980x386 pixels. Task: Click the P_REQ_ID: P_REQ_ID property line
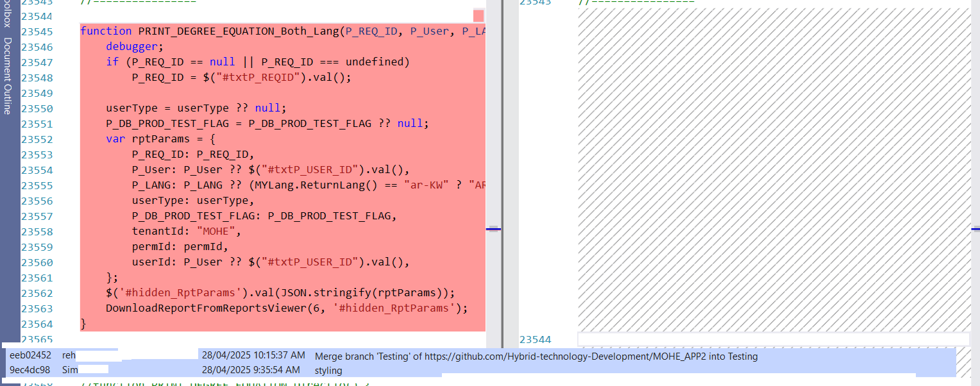point(193,155)
